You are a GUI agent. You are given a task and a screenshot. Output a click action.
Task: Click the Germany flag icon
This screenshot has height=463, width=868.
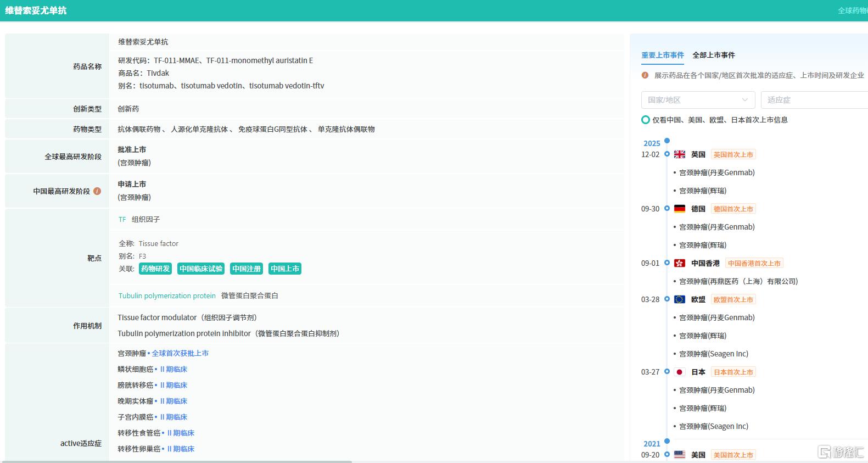(680, 209)
